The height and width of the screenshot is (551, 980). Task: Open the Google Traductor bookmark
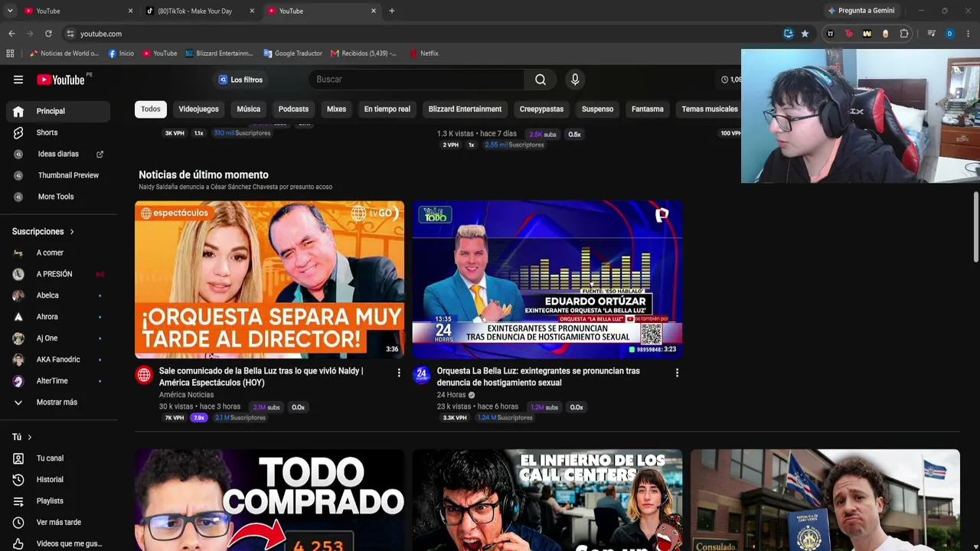pyautogui.click(x=292, y=54)
